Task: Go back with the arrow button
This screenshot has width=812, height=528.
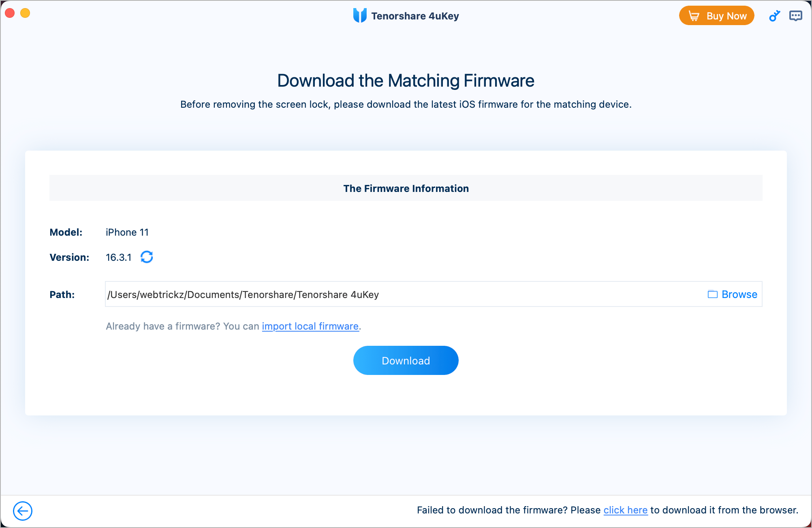Action: click(x=23, y=511)
